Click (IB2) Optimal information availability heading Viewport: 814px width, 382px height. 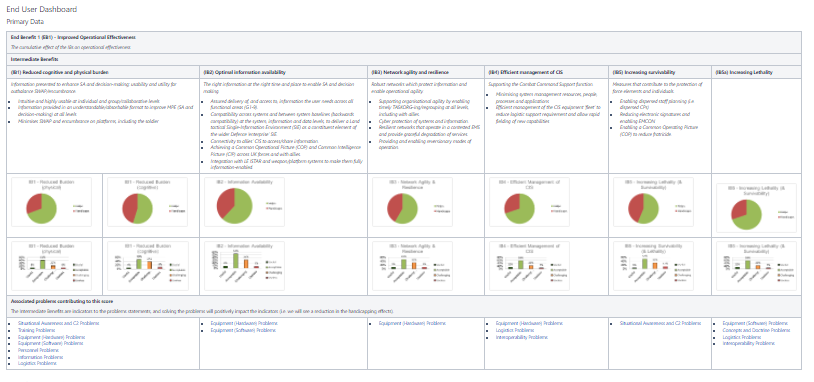point(244,72)
